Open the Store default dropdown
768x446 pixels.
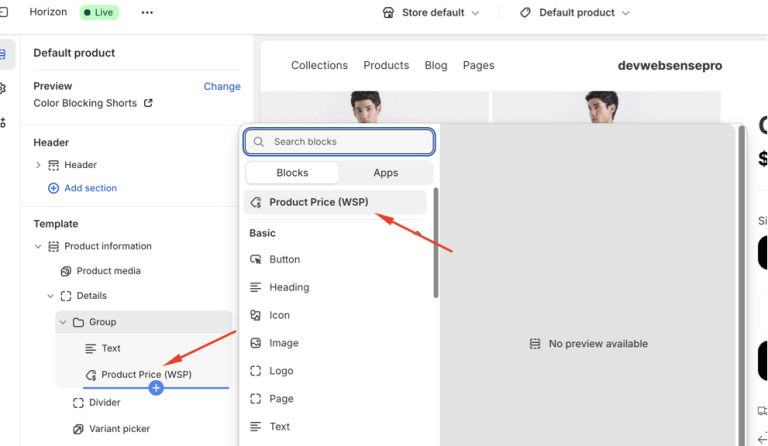pyautogui.click(x=431, y=13)
